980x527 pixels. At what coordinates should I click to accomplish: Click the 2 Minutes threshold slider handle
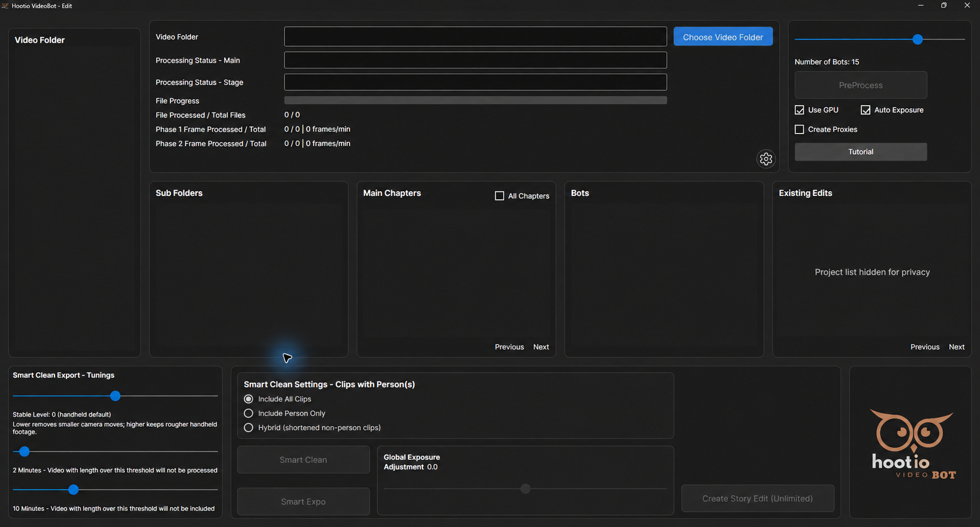(24, 451)
